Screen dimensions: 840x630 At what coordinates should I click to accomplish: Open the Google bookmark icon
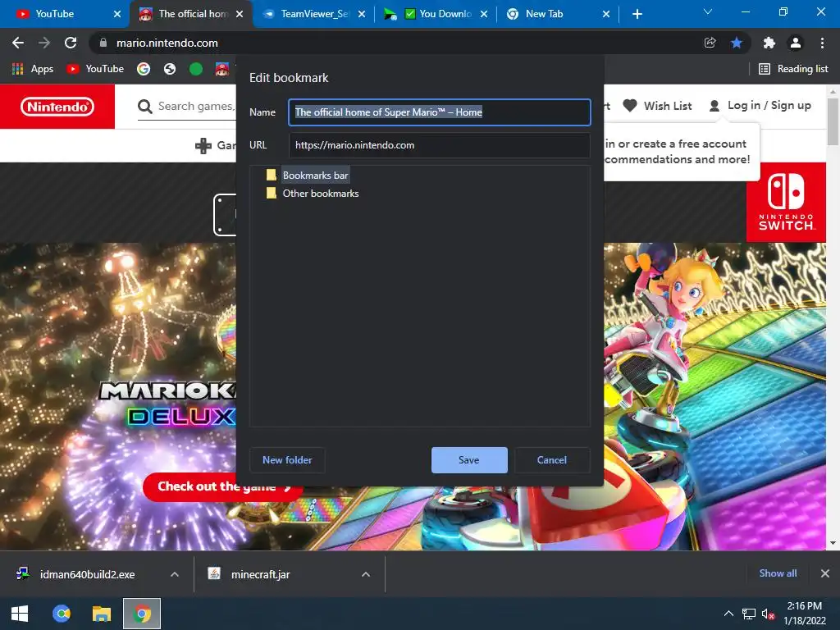click(143, 69)
